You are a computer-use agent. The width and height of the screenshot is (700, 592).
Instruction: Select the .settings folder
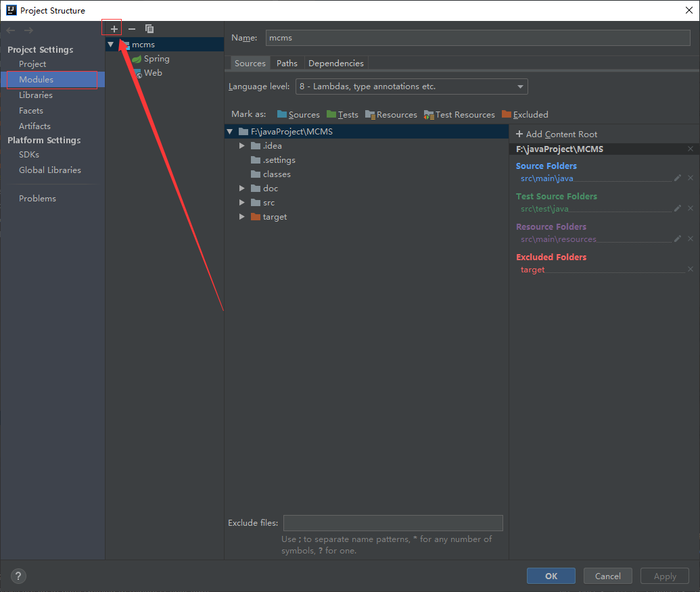[273, 159]
